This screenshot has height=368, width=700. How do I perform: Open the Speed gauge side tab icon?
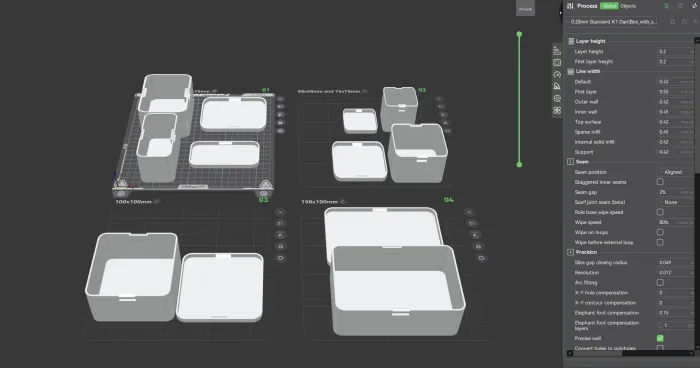(557, 74)
